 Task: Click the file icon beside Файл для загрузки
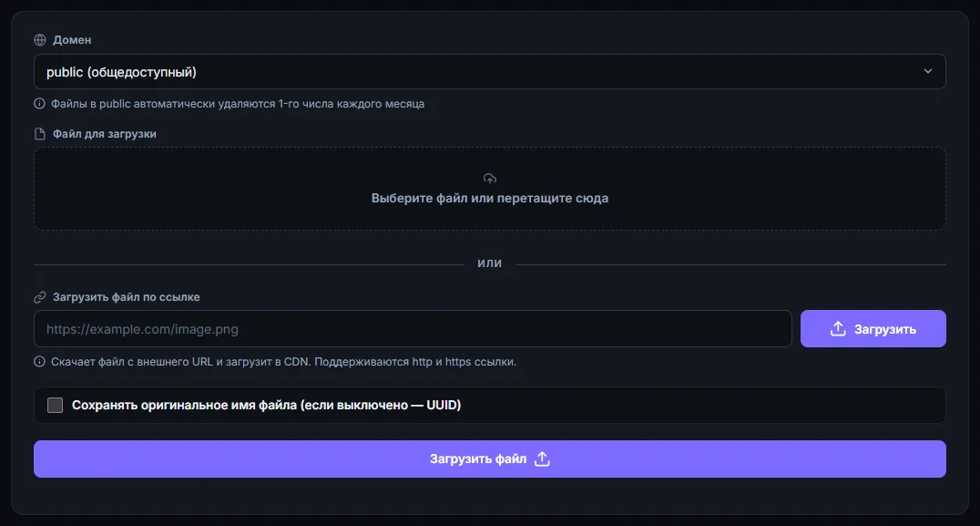(40, 134)
